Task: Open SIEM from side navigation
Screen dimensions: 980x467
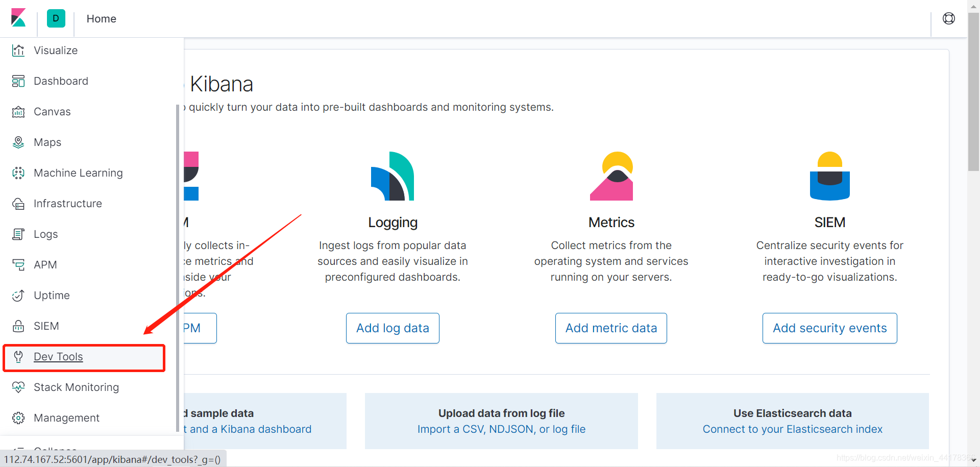Action: tap(46, 326)
